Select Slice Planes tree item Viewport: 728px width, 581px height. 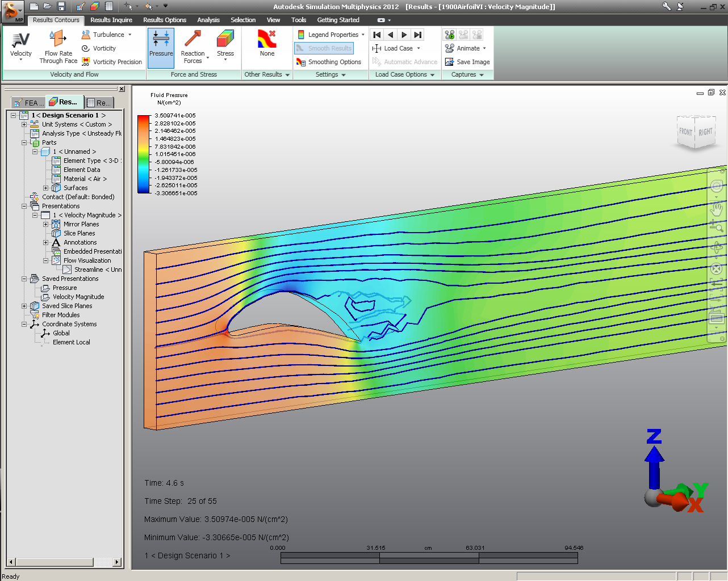pos(79,233)
